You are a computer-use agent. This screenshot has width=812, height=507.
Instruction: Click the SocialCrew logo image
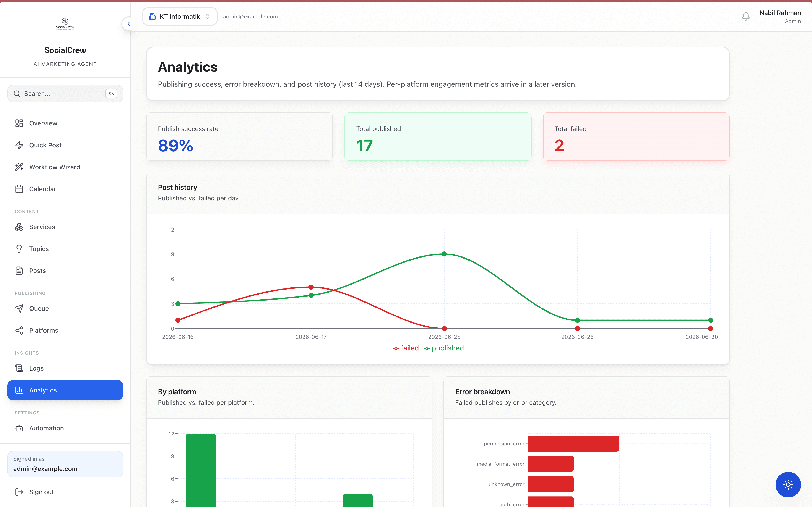[x=65, y=24]
